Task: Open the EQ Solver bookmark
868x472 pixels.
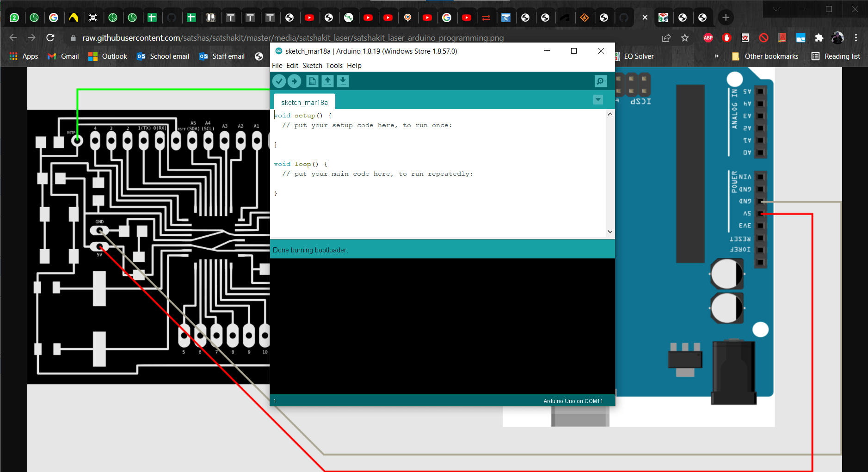Action: click(634, 56)
